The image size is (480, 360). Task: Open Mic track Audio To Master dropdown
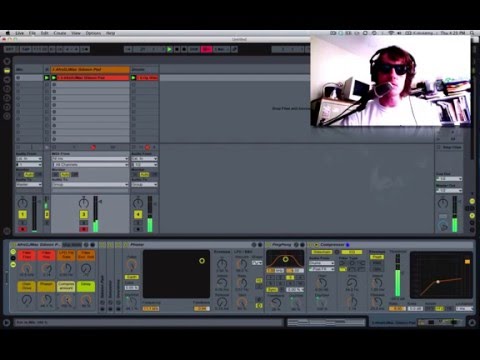point(29,184)
